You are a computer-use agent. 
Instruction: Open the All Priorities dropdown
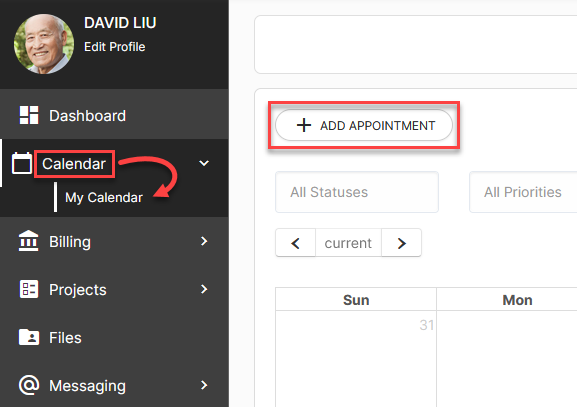(523, 192)
